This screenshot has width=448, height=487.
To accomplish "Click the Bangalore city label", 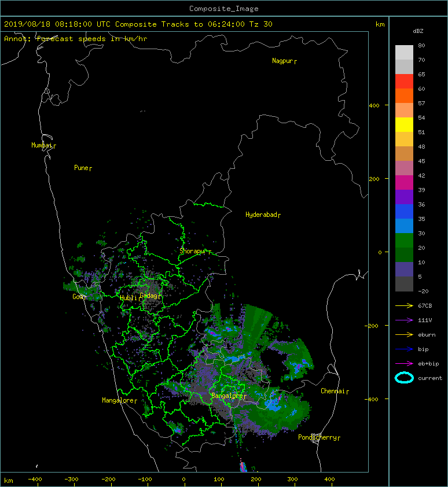I will point(227,396).
